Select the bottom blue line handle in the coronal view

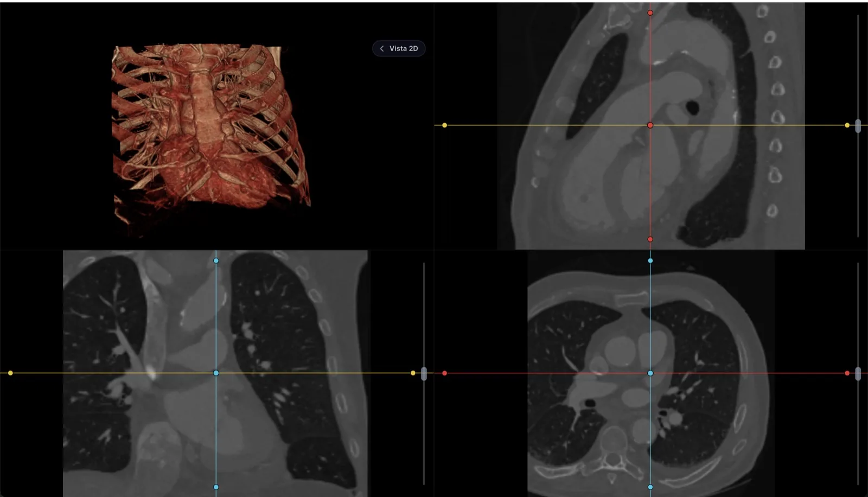pyautogui.click(x=216, y=487)
